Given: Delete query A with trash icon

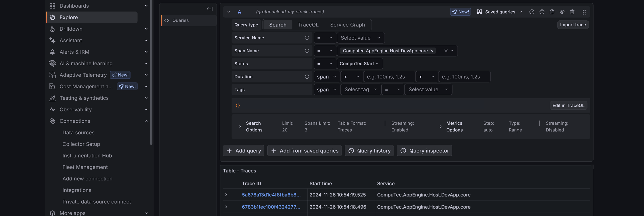Looking at the screenshot, I should tap(572, 12).
